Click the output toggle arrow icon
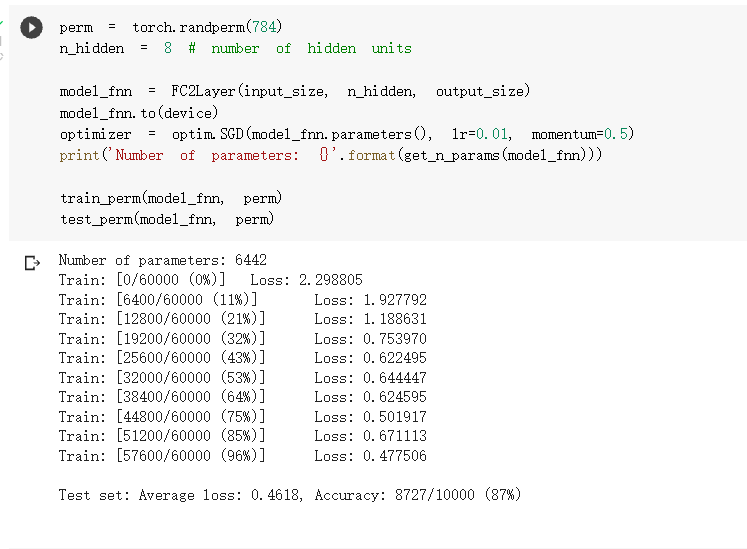The width and height of the screenshot is (747, 549). 32,263
